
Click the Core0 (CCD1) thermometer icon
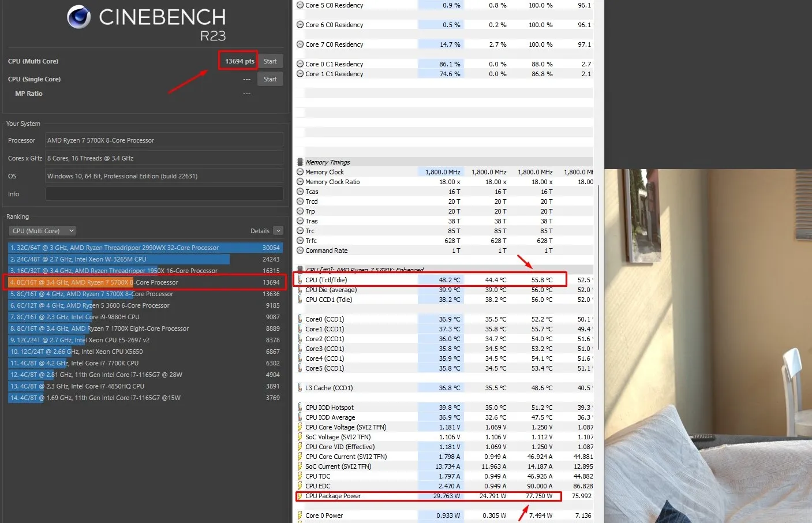point(300,319)
